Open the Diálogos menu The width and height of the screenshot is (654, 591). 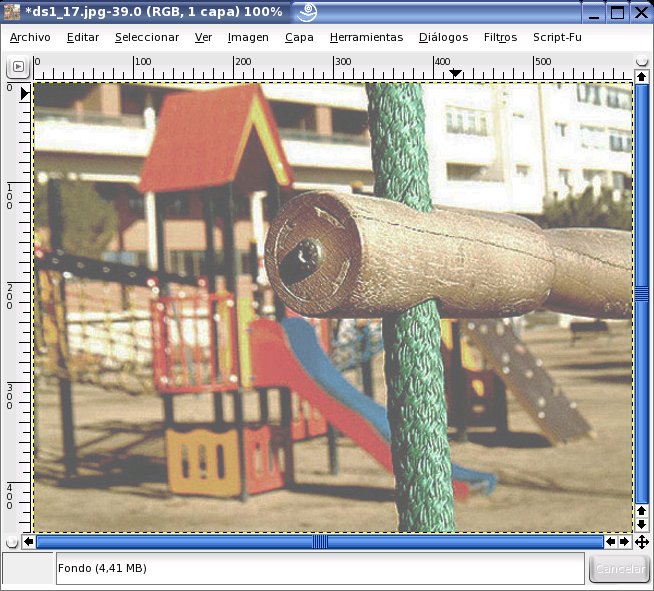click(x=443, y=38)
